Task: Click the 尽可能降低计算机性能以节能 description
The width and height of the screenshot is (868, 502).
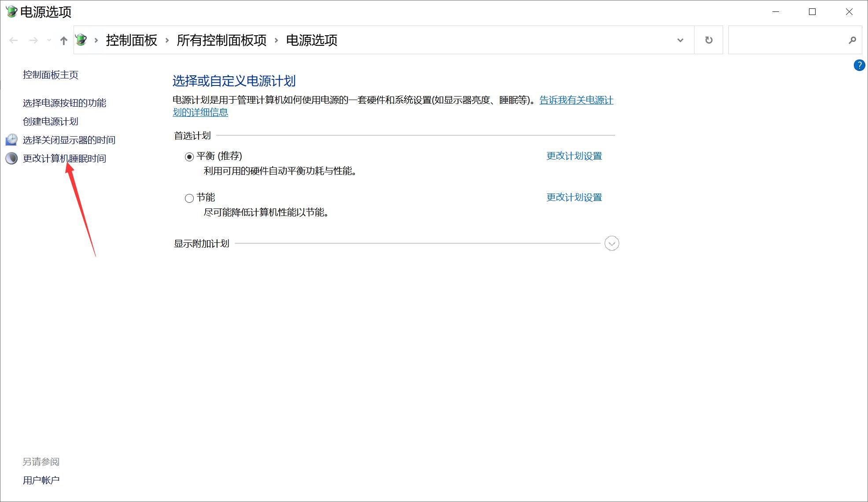Action: (x=266, y=212)
